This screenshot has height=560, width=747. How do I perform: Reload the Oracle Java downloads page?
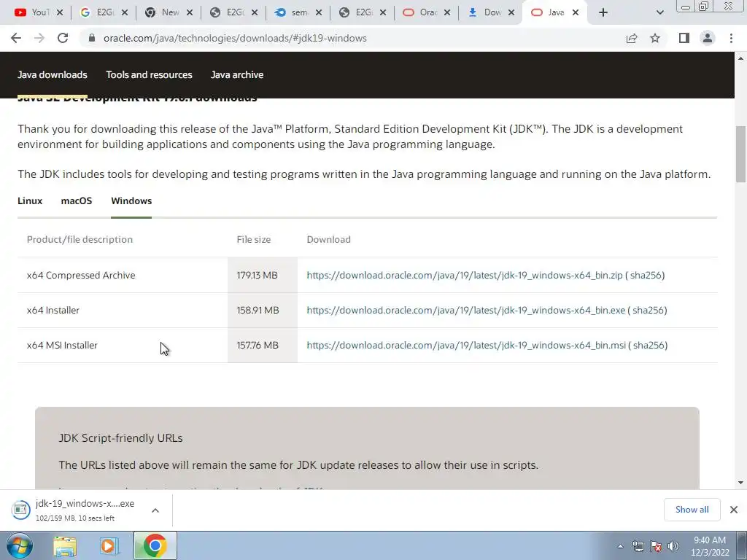click(x=63, y=38)
